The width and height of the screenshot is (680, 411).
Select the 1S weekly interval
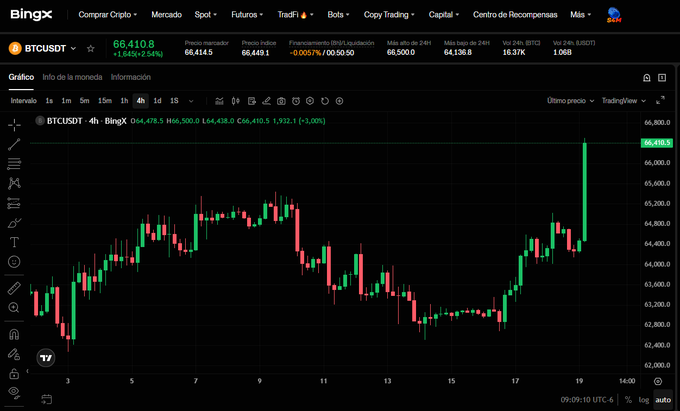click(x=174, y=101)
